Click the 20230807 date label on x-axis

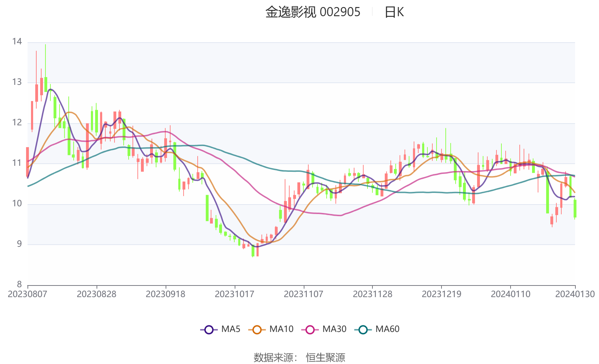[27, 294]
